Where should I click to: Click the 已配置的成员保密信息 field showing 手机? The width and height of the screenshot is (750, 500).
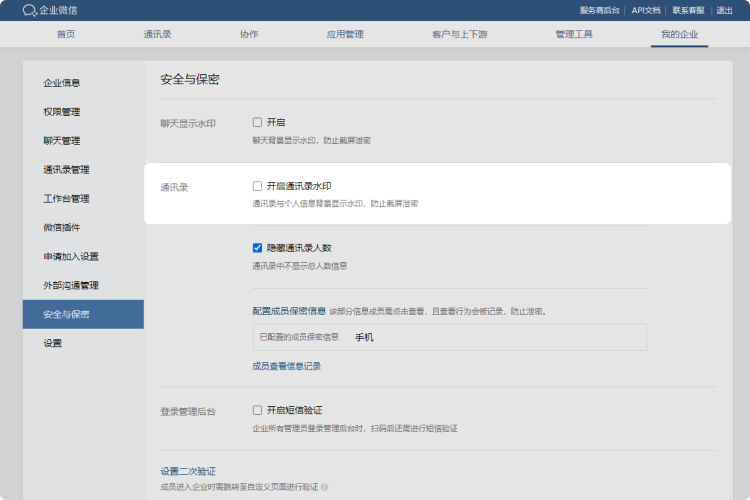(449, 337)
